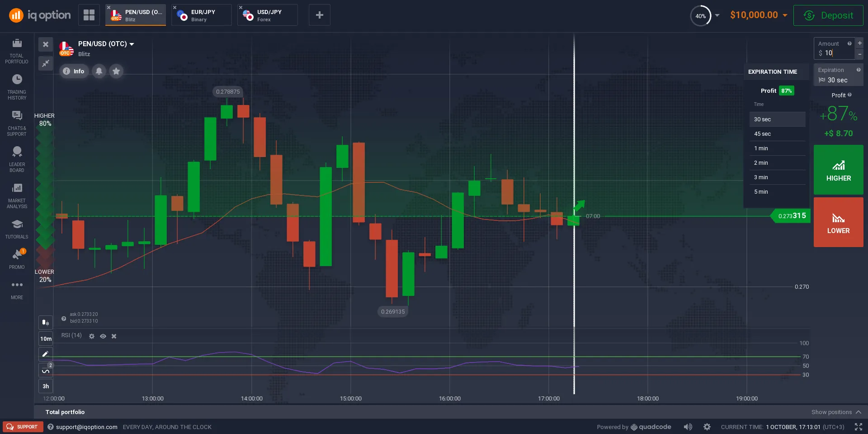Screen dimensions: 868x434
Task: Increase the amount with the plus stepper
Action: [859, 43]
